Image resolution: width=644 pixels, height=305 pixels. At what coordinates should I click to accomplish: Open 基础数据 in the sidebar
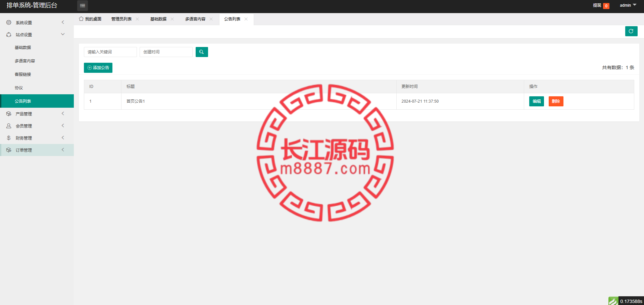point(37,48)
